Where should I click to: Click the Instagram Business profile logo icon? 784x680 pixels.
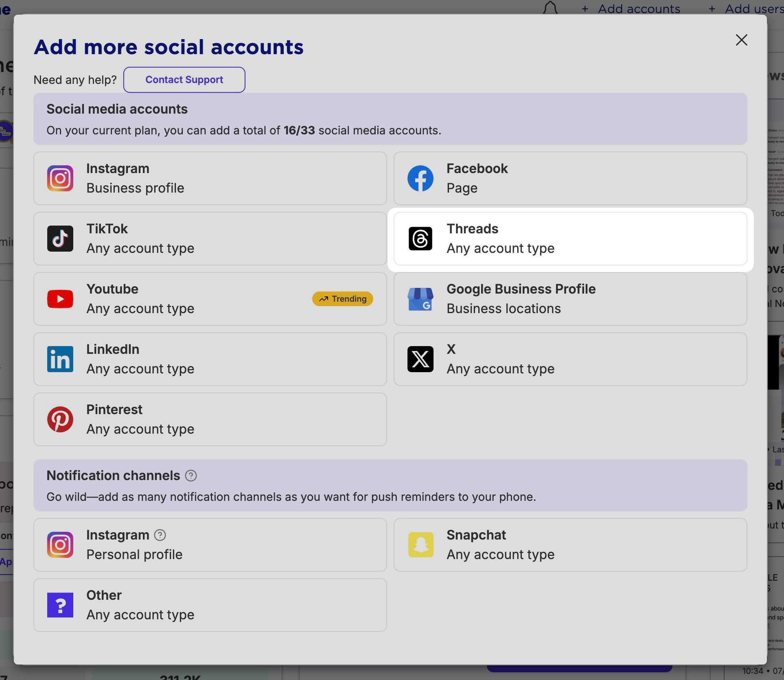click(x=60, y=178)
